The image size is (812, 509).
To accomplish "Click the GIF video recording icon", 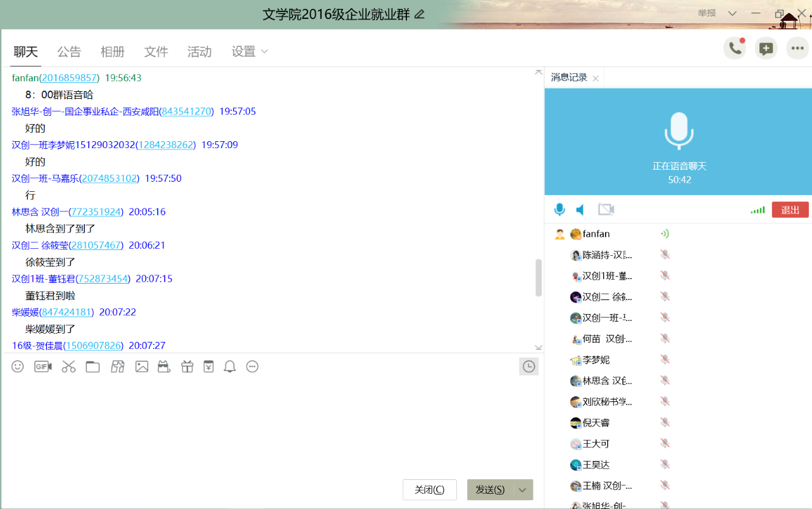I will coord(43,367).
